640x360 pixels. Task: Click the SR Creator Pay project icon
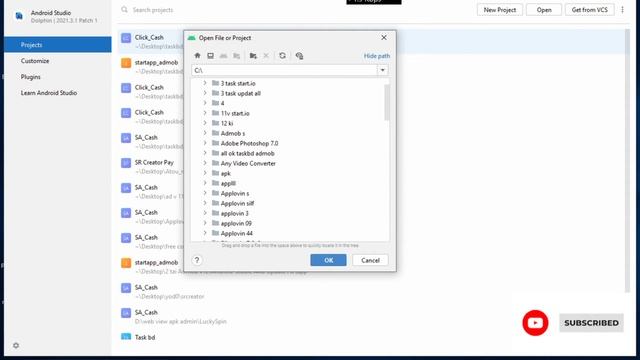pos(126,163)
